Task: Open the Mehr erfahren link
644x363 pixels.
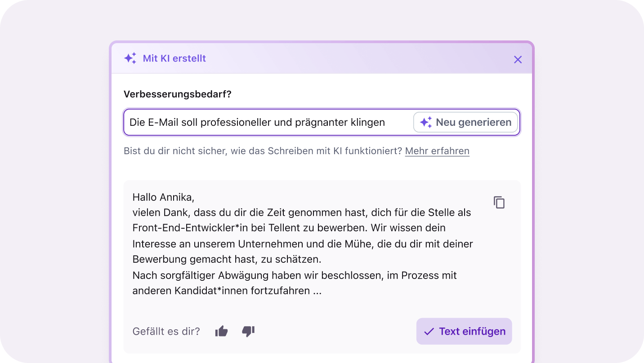Action: pyautogui.click(x=437, y=151)
